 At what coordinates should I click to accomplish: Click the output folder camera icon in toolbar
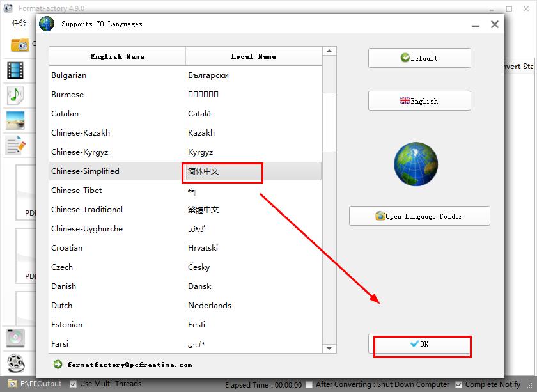(x=20, y=45)
